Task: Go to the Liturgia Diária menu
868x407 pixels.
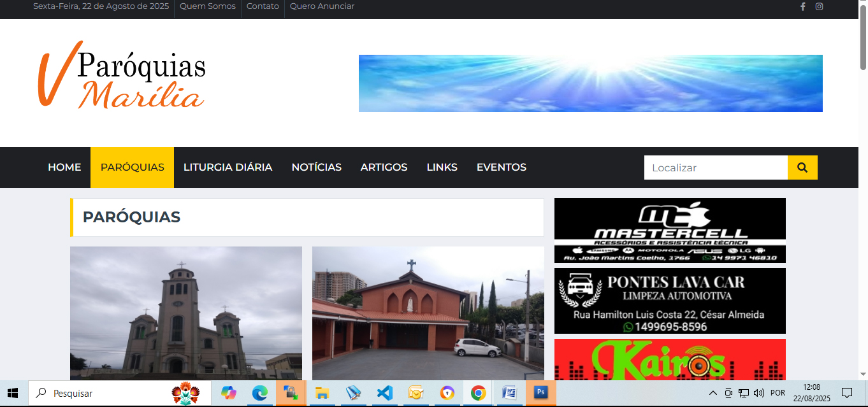Action: coord(228,168)
